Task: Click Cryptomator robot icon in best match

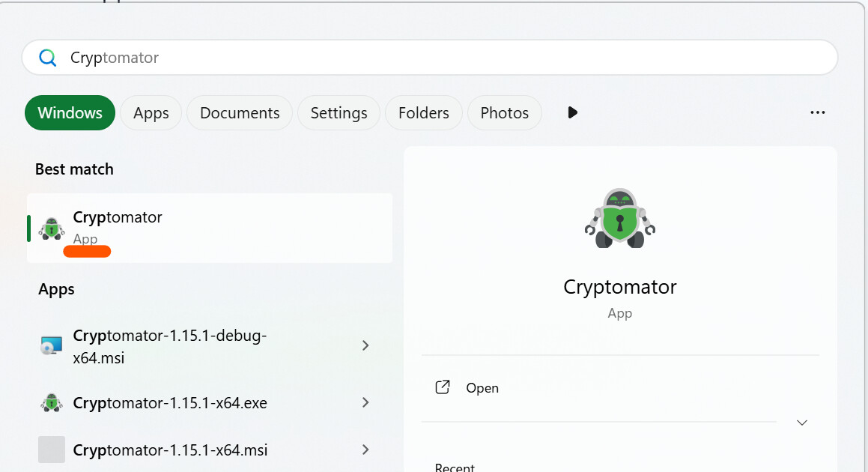Action: click(x=52, y=229)
